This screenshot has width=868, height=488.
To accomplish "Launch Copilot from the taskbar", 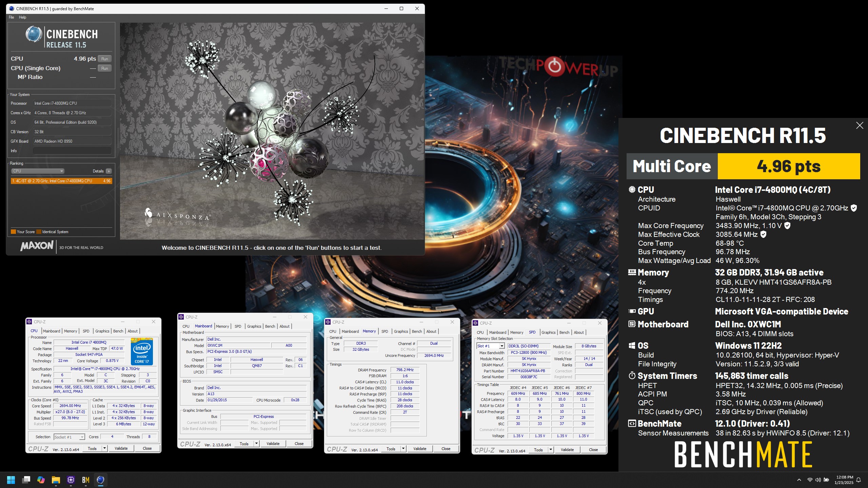I will [41, 480].
